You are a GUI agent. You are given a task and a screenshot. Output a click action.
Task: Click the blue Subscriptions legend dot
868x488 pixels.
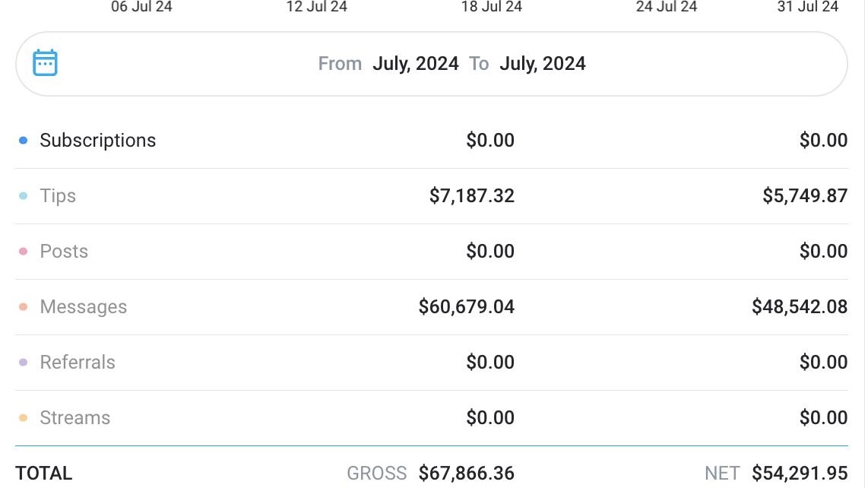tap(24, 141)
